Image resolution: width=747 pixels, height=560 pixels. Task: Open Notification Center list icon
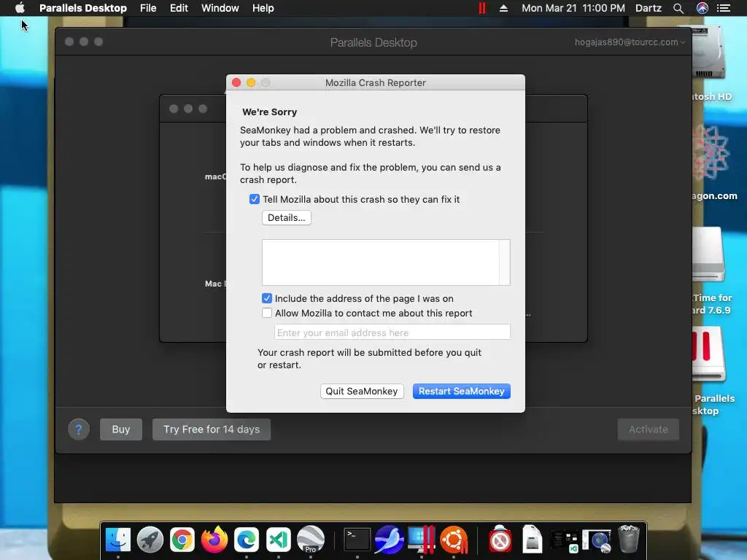pos(724,8)
